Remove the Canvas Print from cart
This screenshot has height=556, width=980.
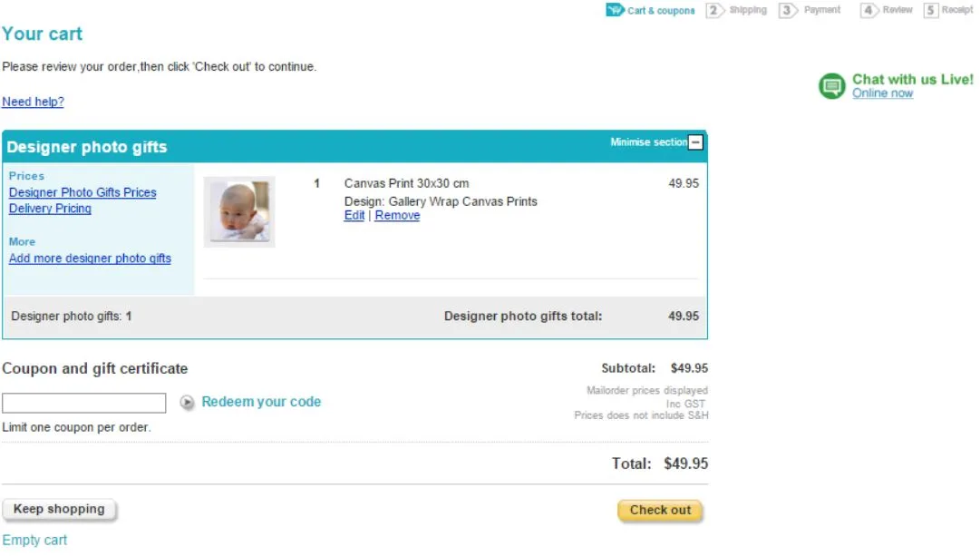click(397, 216)
